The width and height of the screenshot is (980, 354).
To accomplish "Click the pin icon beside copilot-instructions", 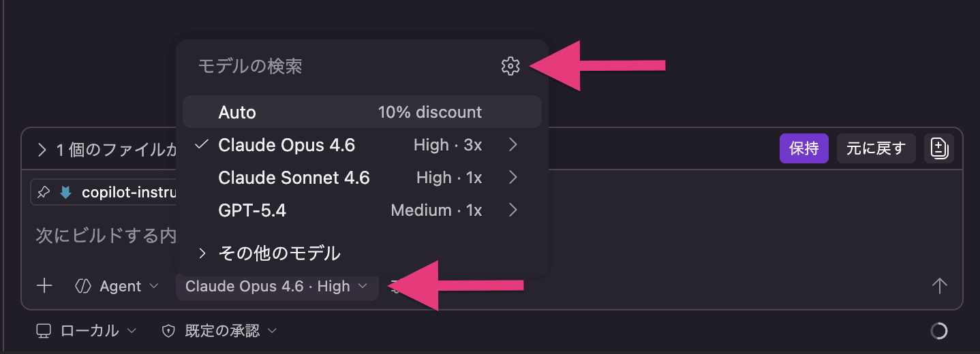I will pos(44,193).
